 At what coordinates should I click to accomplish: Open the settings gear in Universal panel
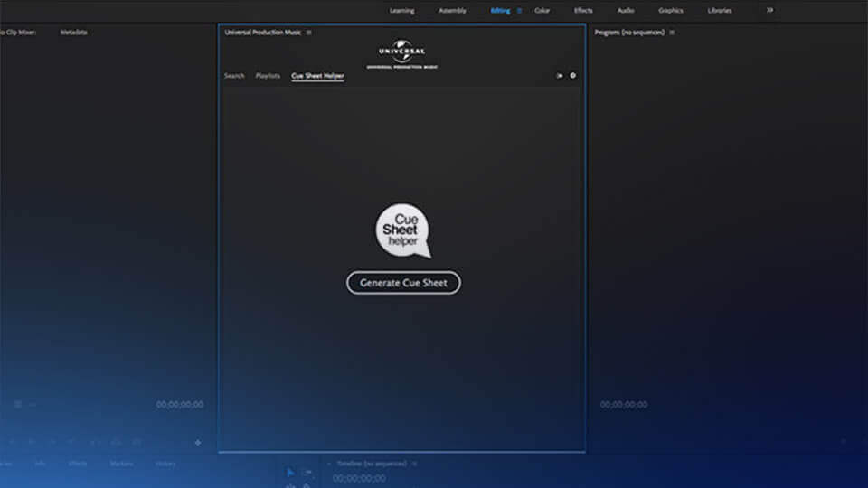(572, 76)
